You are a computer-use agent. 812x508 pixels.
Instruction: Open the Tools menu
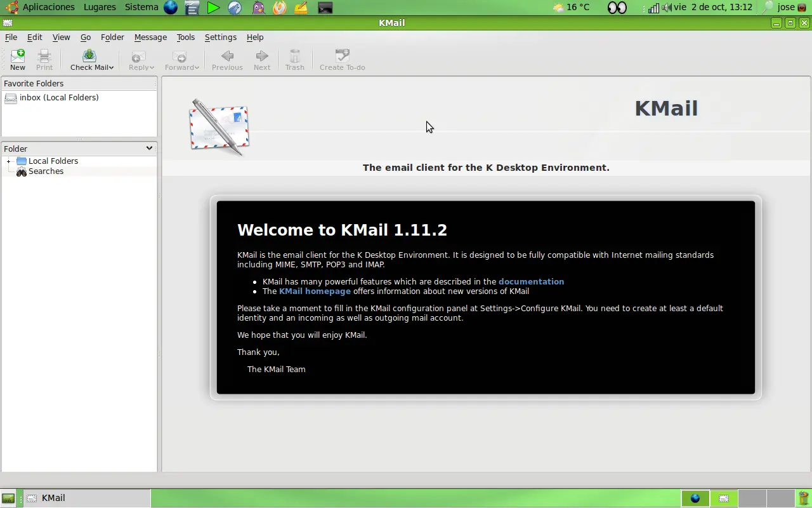click(185, 37)
